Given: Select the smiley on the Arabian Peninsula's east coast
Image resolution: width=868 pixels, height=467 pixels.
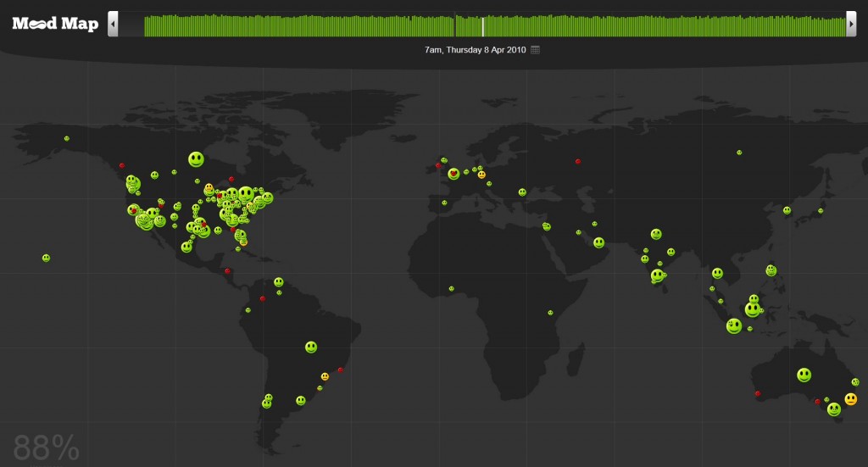Looking at the screenshot, I should (599, 242).
